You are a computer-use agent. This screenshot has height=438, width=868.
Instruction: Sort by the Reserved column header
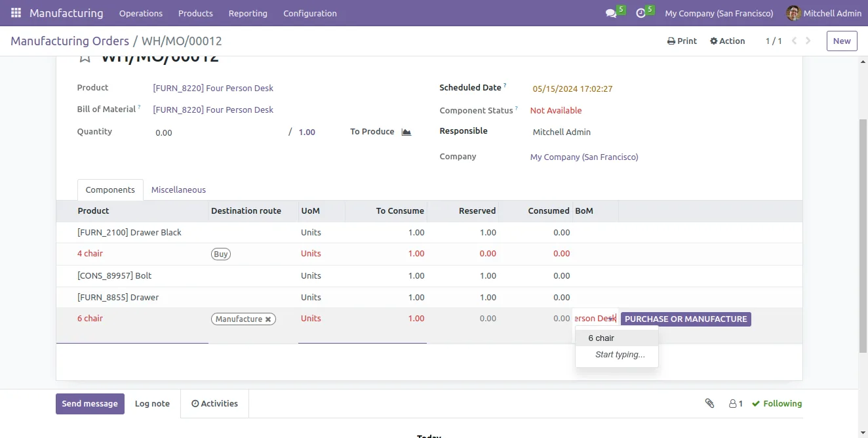click(463, 210)
